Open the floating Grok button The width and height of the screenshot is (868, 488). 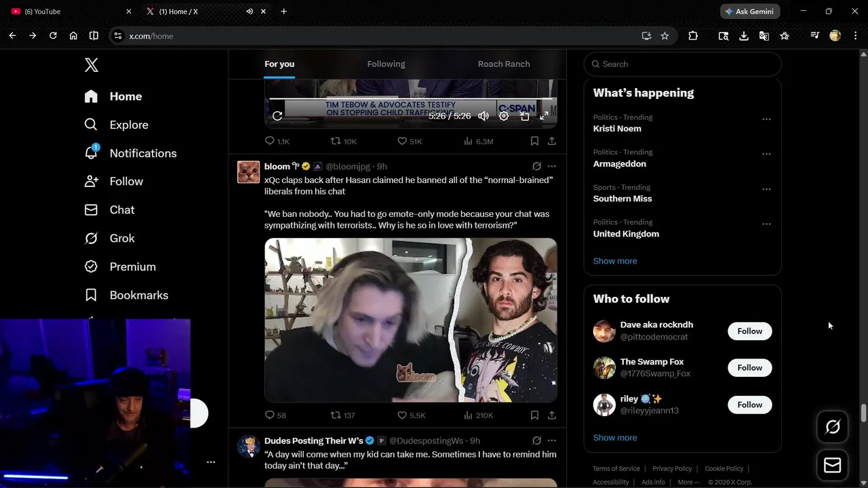coord(833,426)
